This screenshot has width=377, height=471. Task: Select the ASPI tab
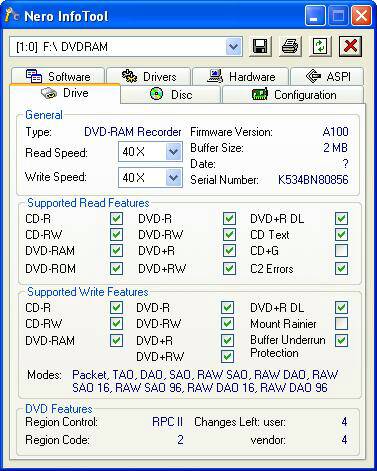pos(327,76)
